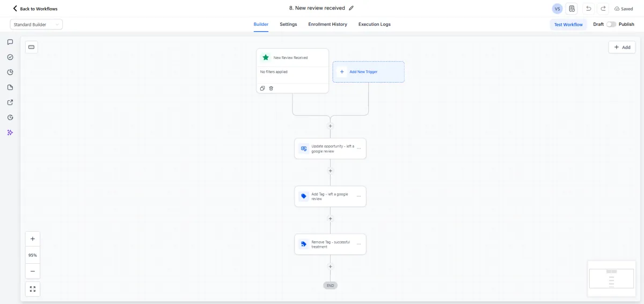
Task: Open options menu on Remove Tag action
Action: click(x=359, y=244)
